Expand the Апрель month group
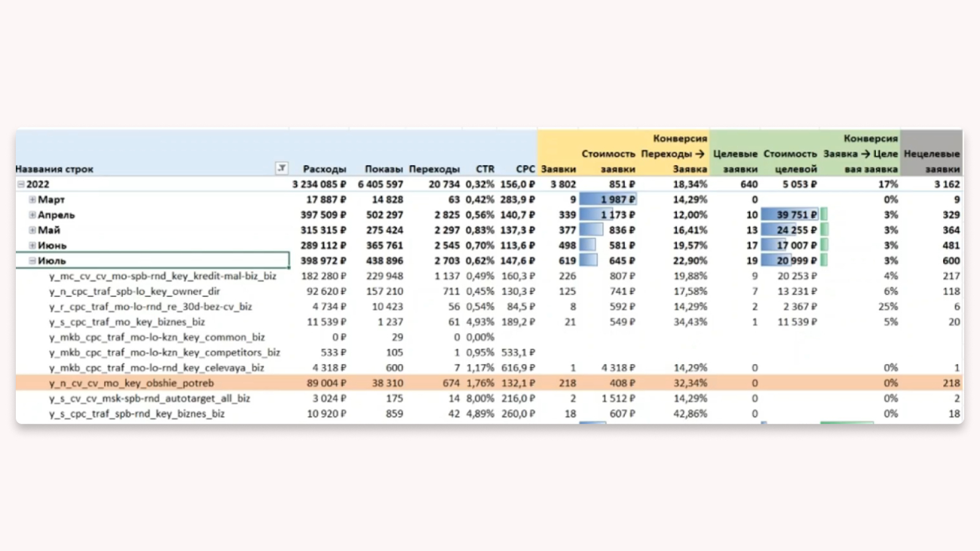This screenshot has height=551, width=980. (32, 215)
